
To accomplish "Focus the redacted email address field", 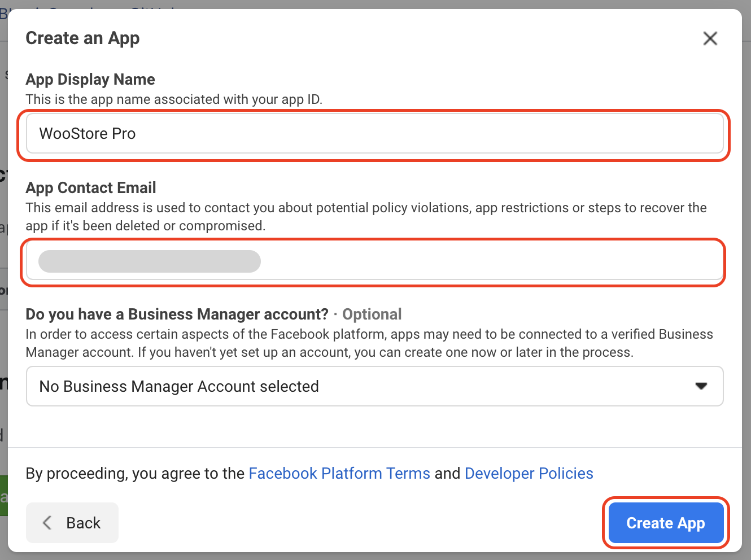I will tap(374, 261).
